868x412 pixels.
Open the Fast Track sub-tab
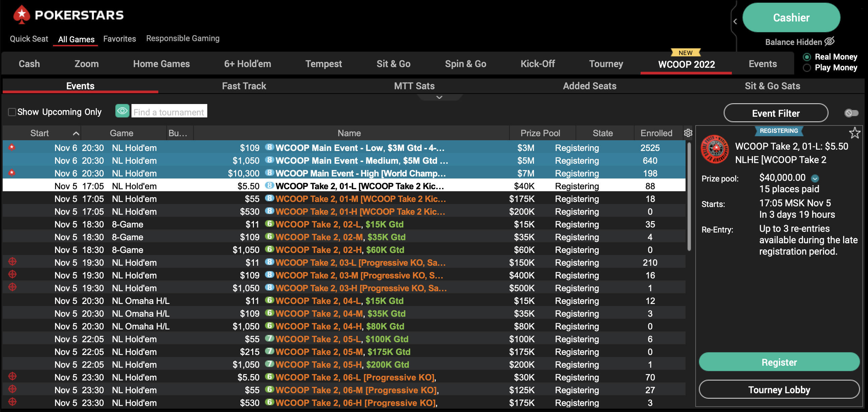click(244, 86)
